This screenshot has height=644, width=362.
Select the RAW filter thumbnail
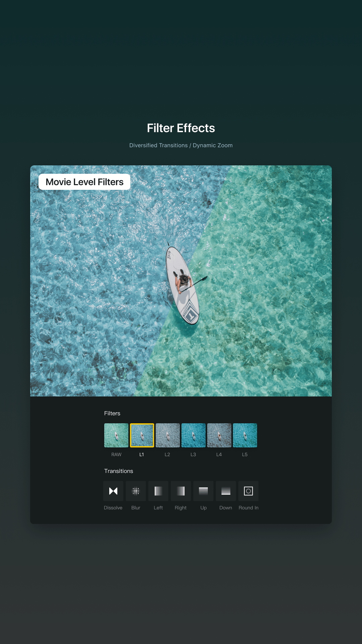coord(116,435)
